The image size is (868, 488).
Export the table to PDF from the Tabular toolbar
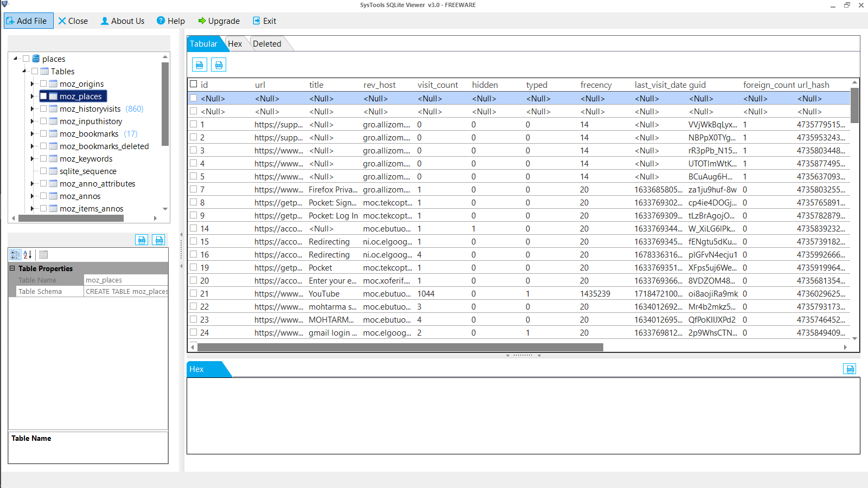[219, 65]
